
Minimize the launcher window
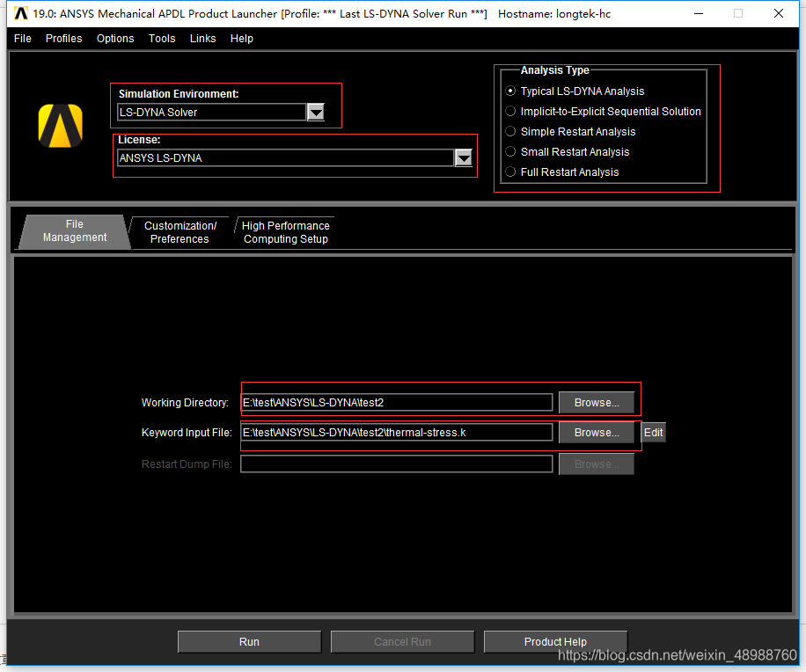pos(698,13)
